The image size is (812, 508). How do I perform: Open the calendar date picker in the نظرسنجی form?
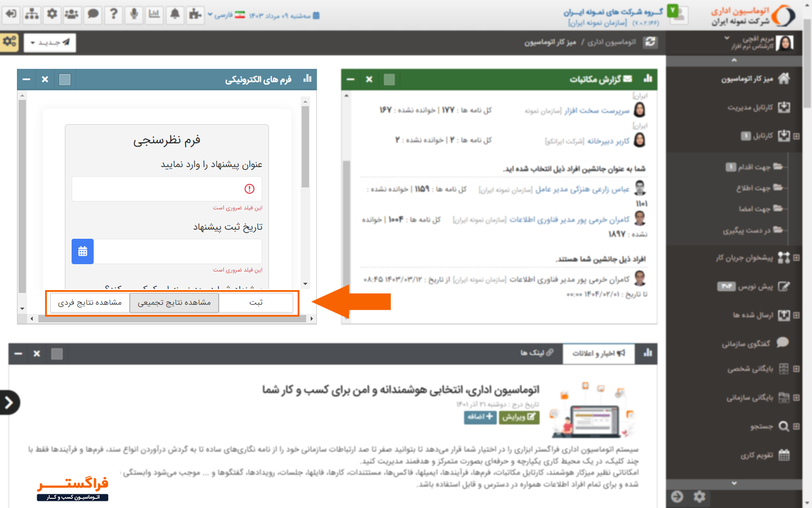point(82,251)
